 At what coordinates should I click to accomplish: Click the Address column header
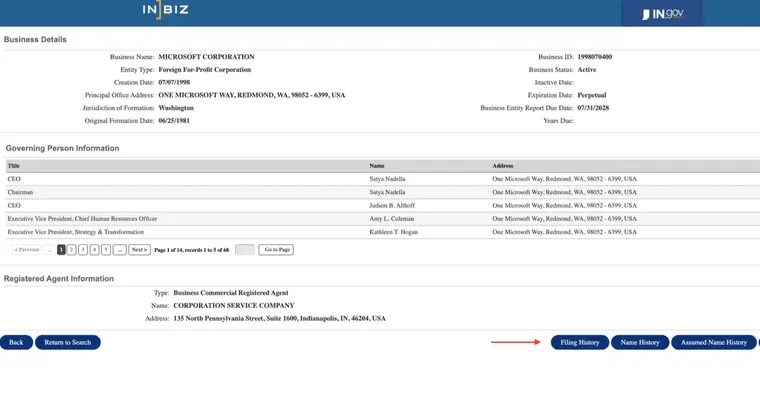coord(503,166)
